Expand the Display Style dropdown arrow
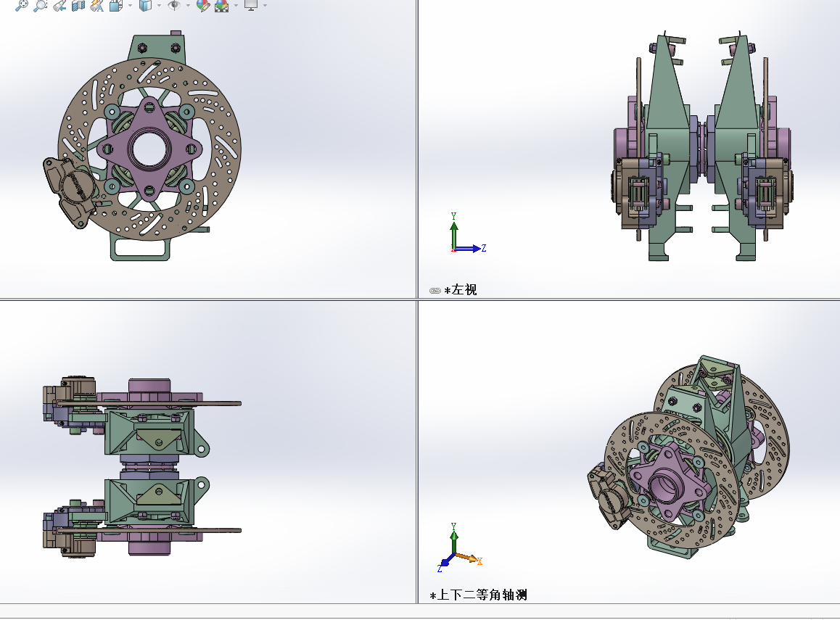The height and width of the screenshot is (620, 840). 159,6
